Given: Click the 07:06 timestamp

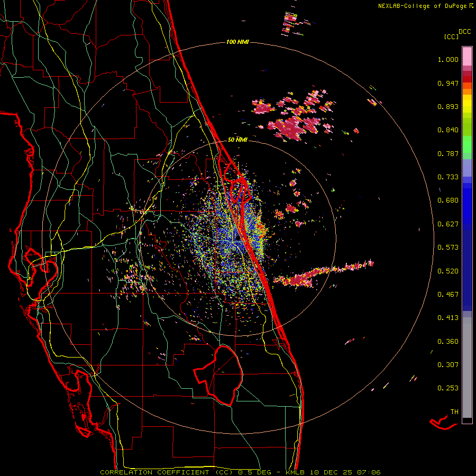Looking at the screenshot, I should (368, 472).
